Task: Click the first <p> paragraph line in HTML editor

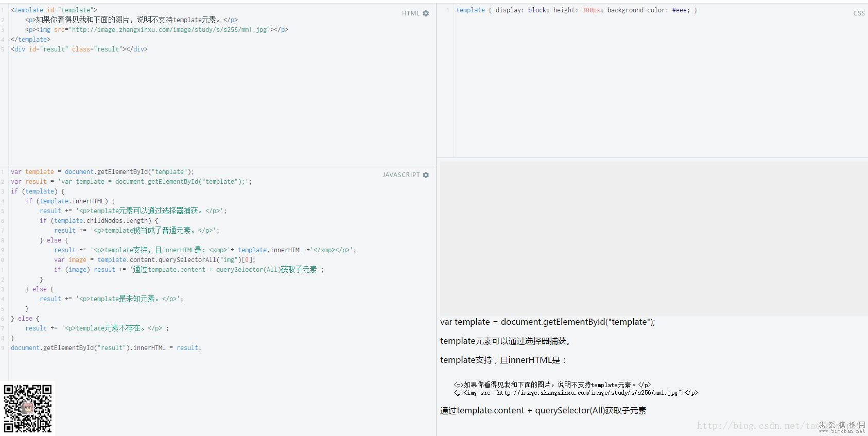Action: pos(131,20)
